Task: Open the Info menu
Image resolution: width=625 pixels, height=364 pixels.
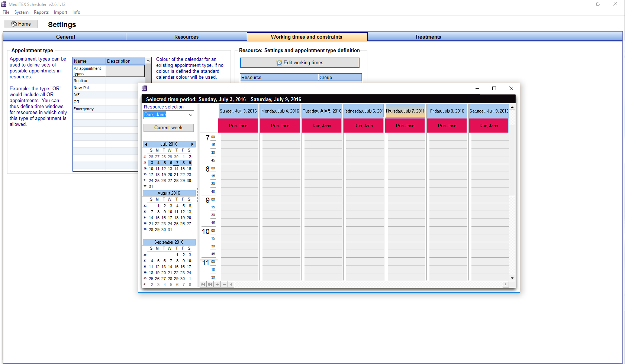Action: click(x=76, y=12)
